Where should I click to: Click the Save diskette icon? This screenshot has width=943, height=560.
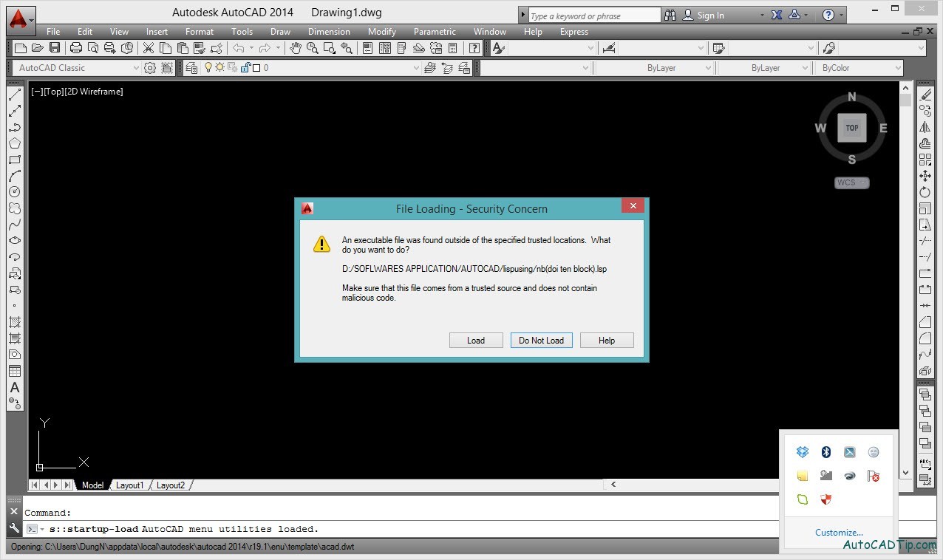[55, 48]
